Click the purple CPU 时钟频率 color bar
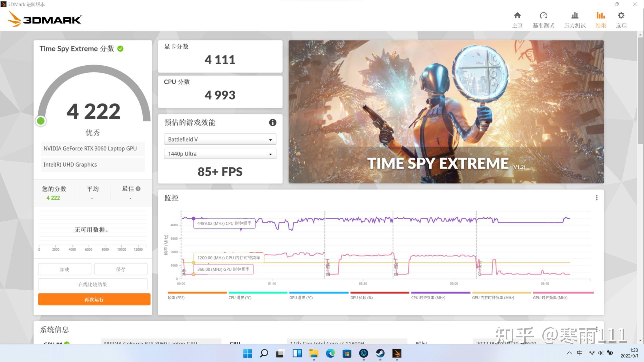Image resolution: width=644 pixels, height=362 pixels. click(x=441, y=293)
